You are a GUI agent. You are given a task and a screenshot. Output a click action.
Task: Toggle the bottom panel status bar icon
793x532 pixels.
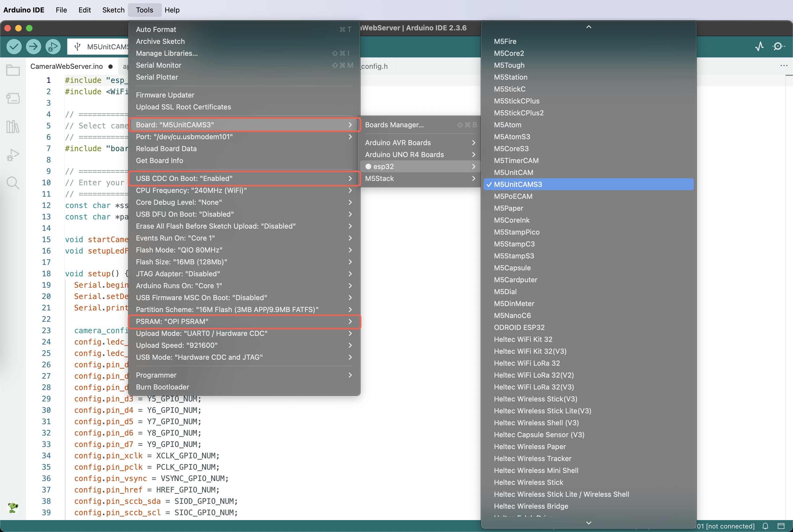(x=781, y=526)
